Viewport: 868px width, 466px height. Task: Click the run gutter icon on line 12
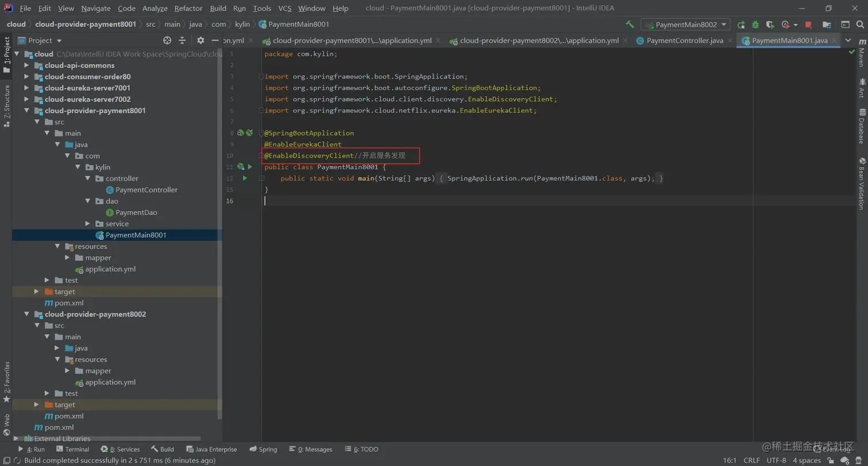[245, 178]
